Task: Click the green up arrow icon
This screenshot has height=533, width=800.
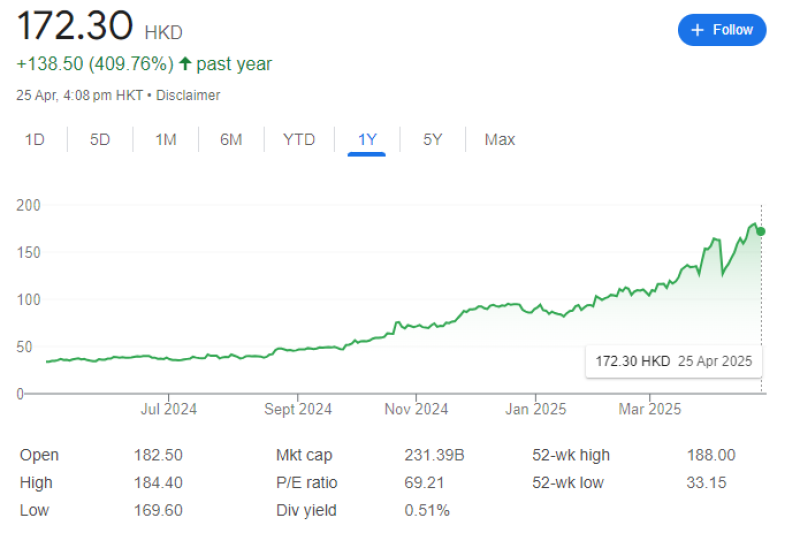Action: click(184, 64)
